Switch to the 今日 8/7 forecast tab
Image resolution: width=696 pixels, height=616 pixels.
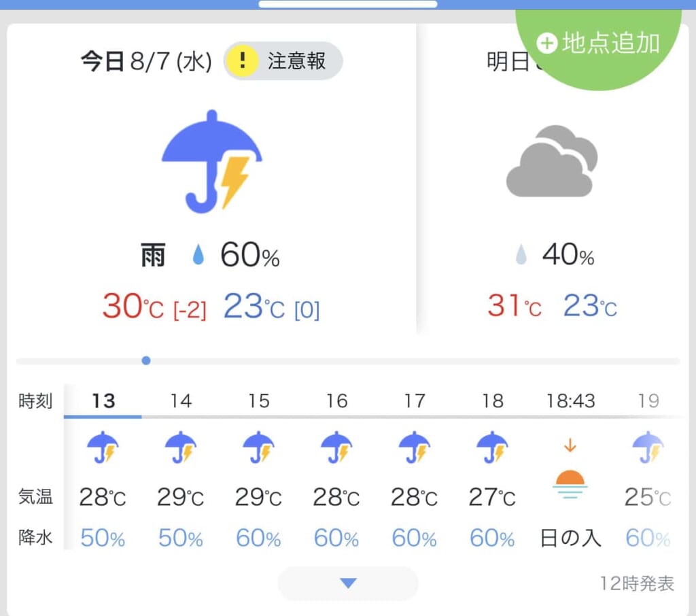click(146, 61)
